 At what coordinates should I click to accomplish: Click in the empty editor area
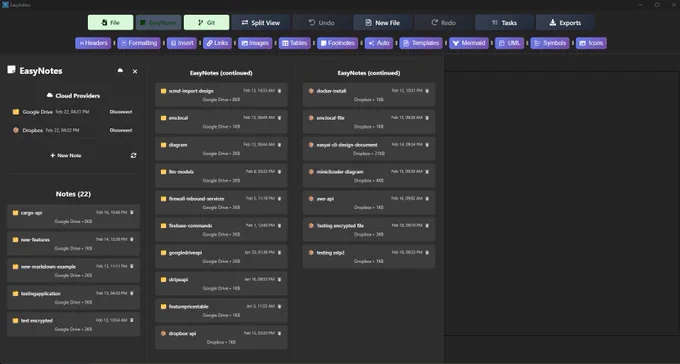click(562, 203)
